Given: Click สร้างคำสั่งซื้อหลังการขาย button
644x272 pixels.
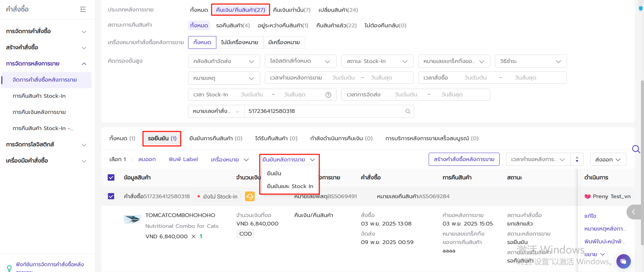Looking at the screenshot, I should pos(464,159).
